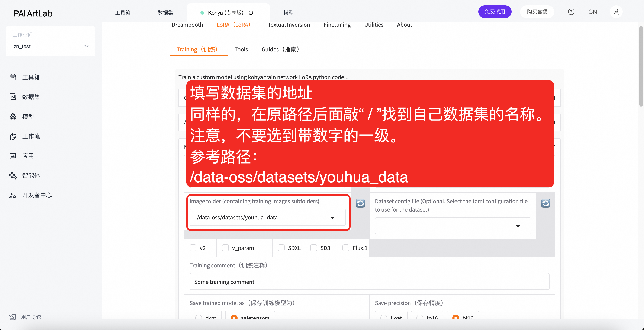Open the 模型 sidebar icon
This screenshot has width=644, height=330.
click(13, 117)
